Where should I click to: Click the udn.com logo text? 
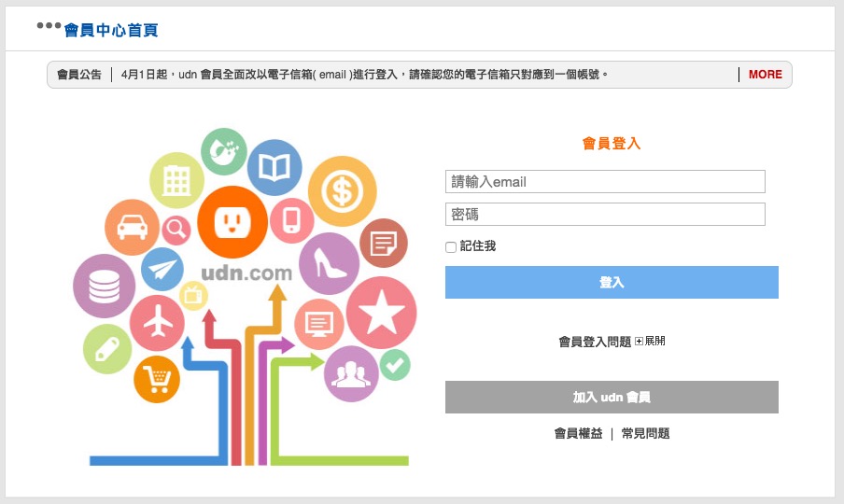point(246,273)
